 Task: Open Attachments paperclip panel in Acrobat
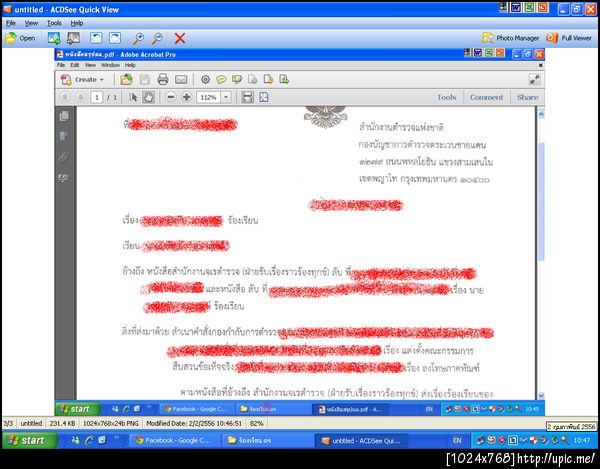coord(64,157)
